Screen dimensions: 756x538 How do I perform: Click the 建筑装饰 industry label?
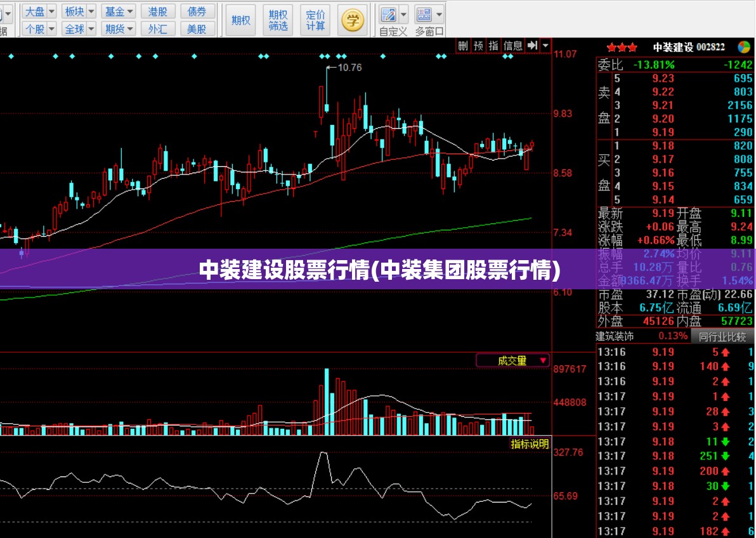tap(615, 336)
